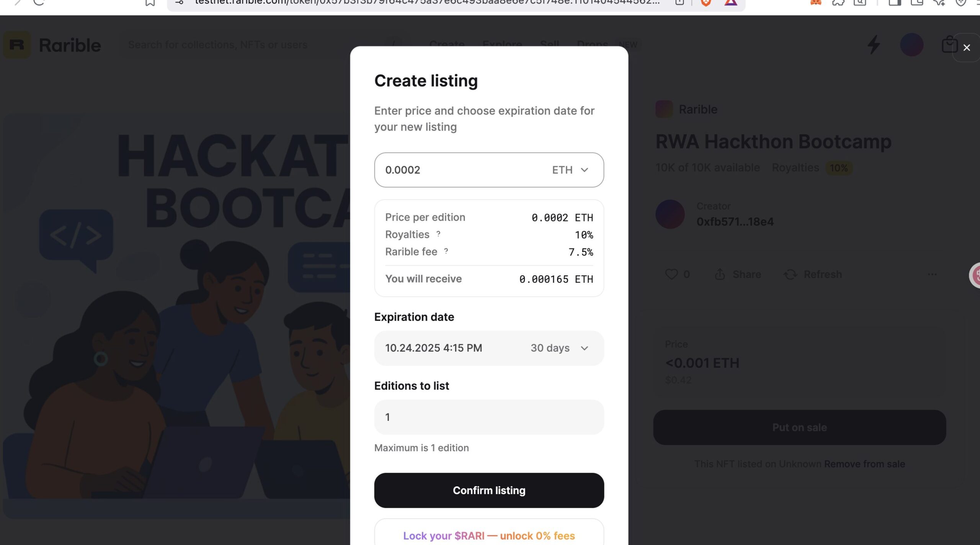This screenshot has height=545, width=980.
Task: Click the Lock your $RARI link
Action: click(489, 535)
